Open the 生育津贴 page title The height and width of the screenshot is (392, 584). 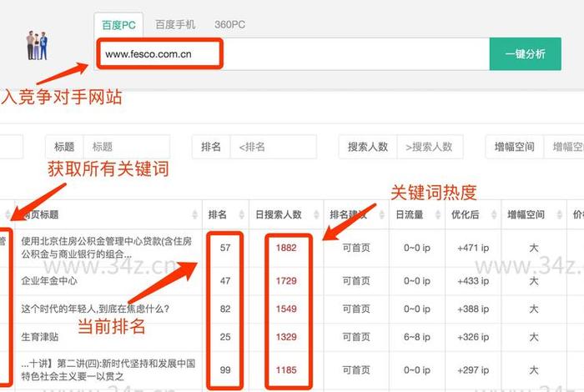coord(40,337)
